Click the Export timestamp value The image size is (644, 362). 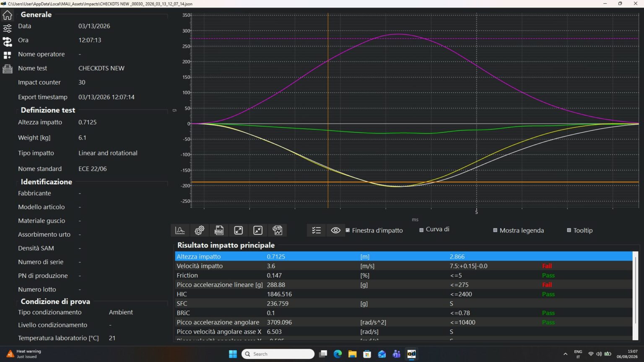click(x=106, y=97)
